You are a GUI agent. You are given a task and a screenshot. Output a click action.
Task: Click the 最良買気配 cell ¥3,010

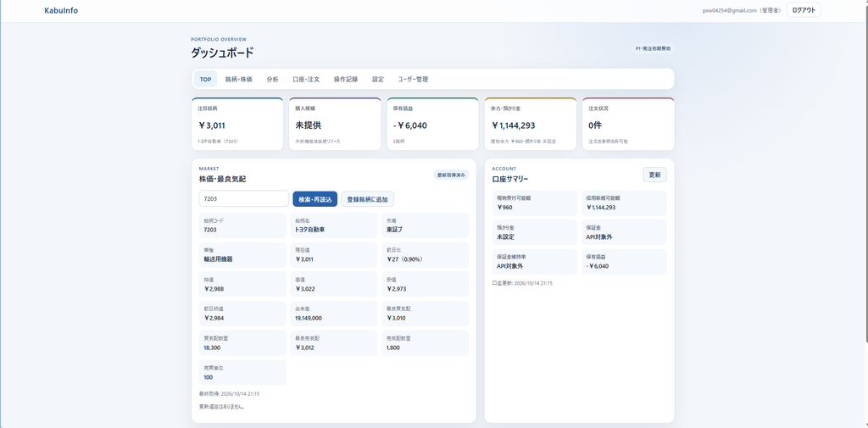pyautogui.click(x=426, y=314)
